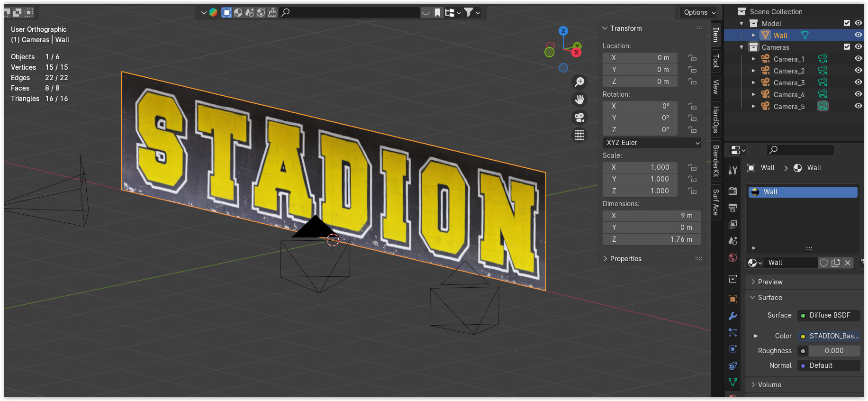The width and height of the screenshot is (868, 401).
Task: Collapse the Cameras collection tree
Action: (x=741, y=47)
